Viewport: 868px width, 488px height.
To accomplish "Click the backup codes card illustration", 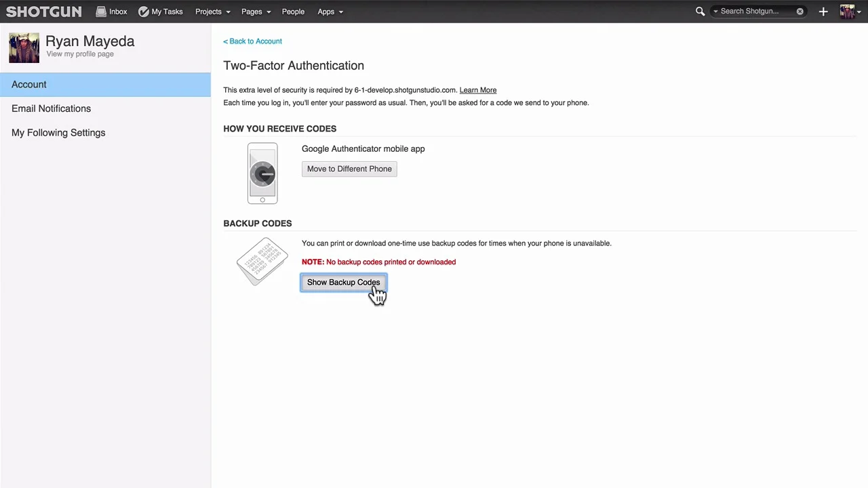I will [x=262, y=261].
